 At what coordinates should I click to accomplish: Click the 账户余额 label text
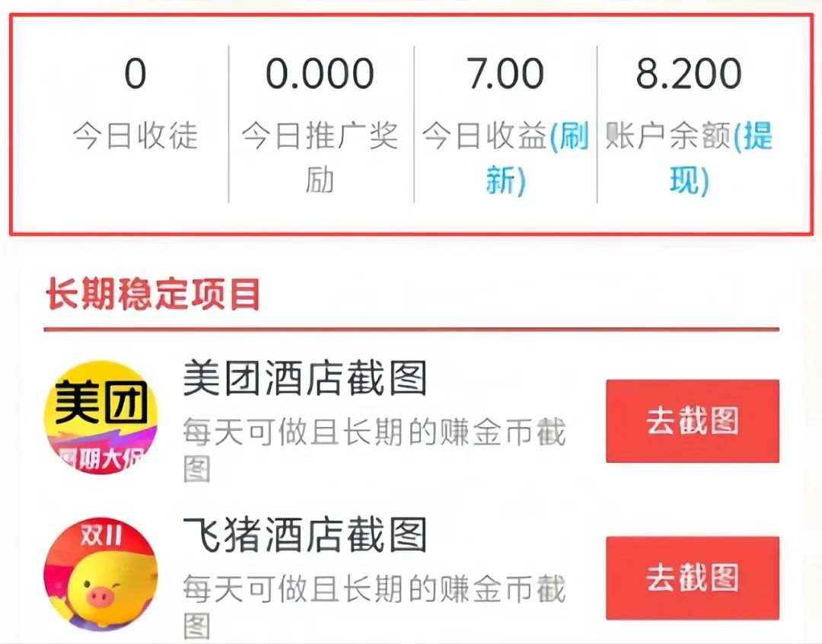668,135
